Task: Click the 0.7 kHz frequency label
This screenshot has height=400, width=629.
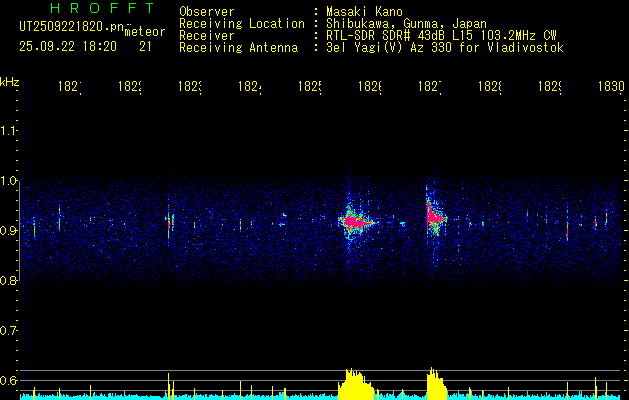Action: click(8, 331)
